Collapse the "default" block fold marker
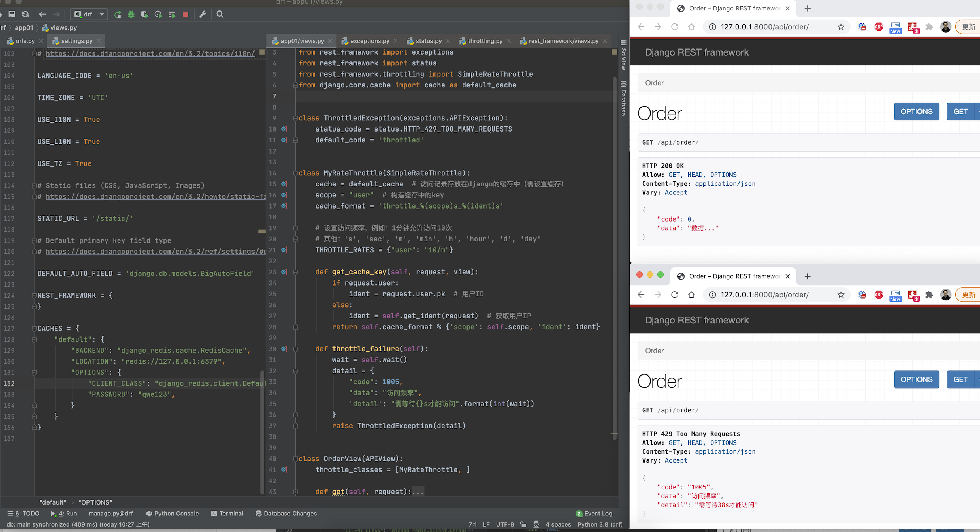The image size is (980, 532). 34,340
